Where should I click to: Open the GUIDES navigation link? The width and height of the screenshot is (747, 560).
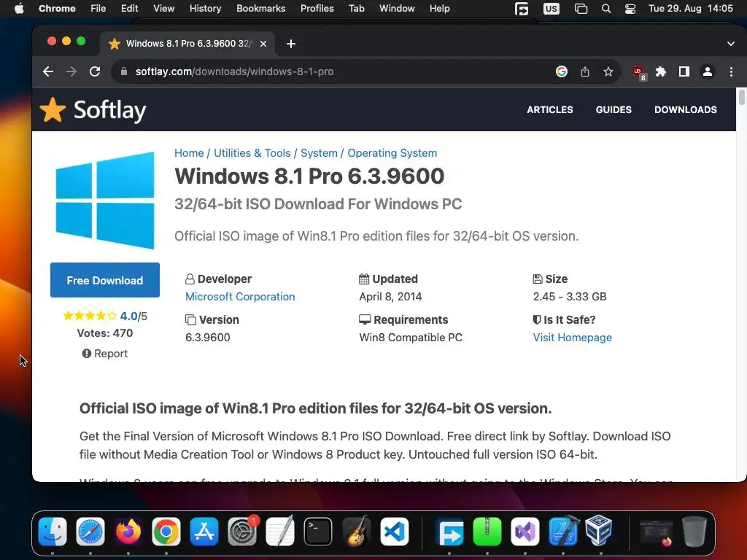[x=614, y=109]
